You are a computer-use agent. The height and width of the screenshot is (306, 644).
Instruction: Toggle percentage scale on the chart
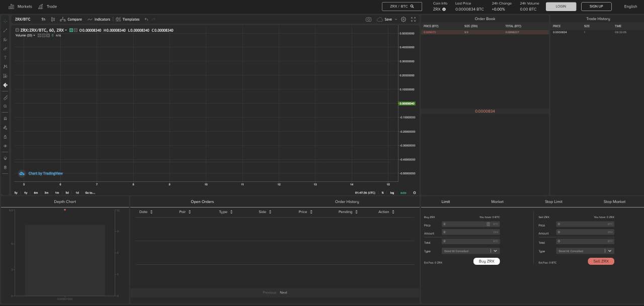(382, 192)
